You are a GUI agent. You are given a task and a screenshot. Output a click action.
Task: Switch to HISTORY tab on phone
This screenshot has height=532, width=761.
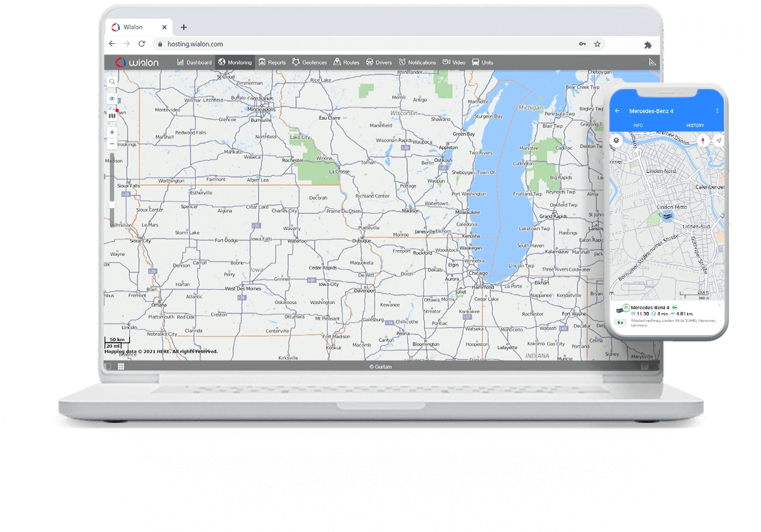(695, 125)
